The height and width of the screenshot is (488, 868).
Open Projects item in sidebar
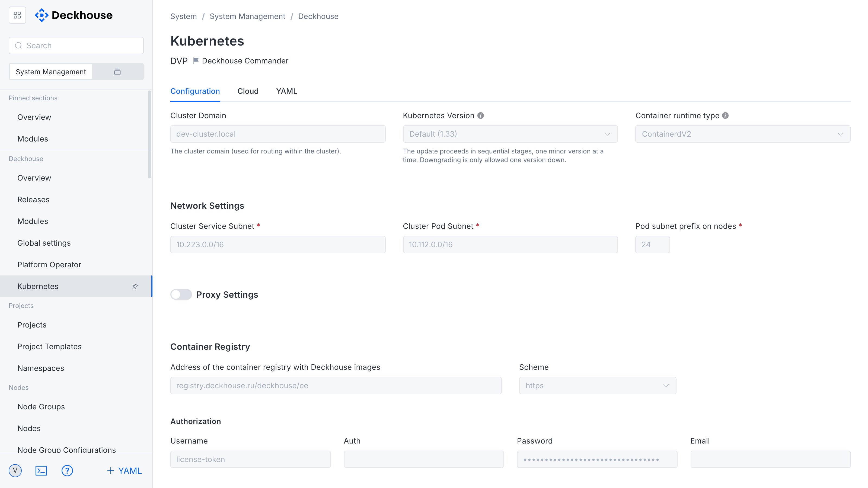pos(76,325)
